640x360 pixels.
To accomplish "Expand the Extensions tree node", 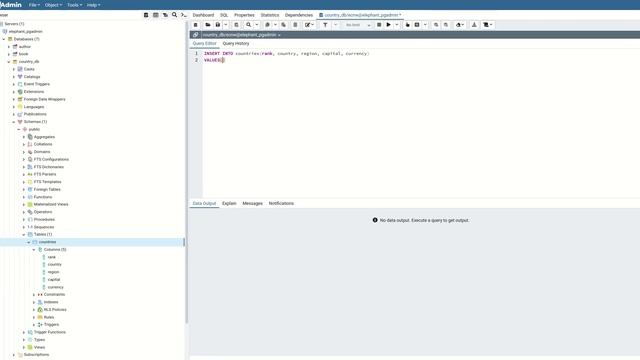I will point(13,92).
